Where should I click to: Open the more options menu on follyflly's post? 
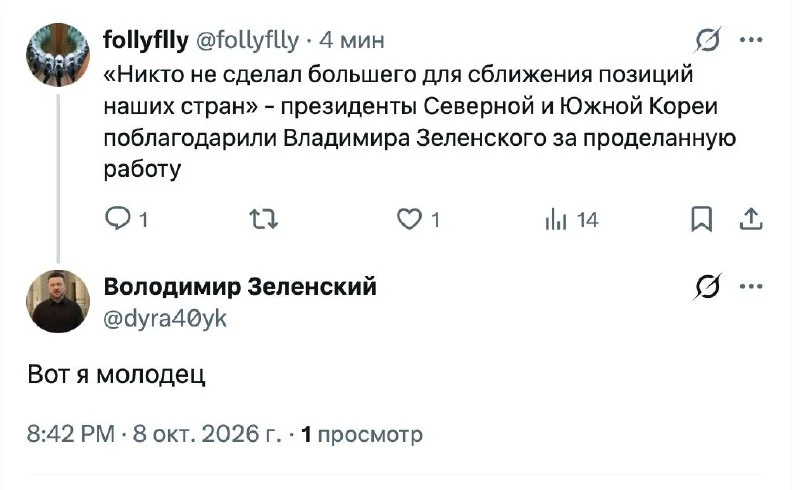[x=752, y=40]
